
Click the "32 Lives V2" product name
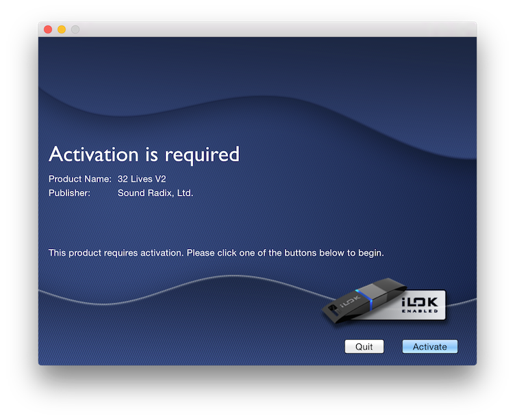click(x=142, y=179)
